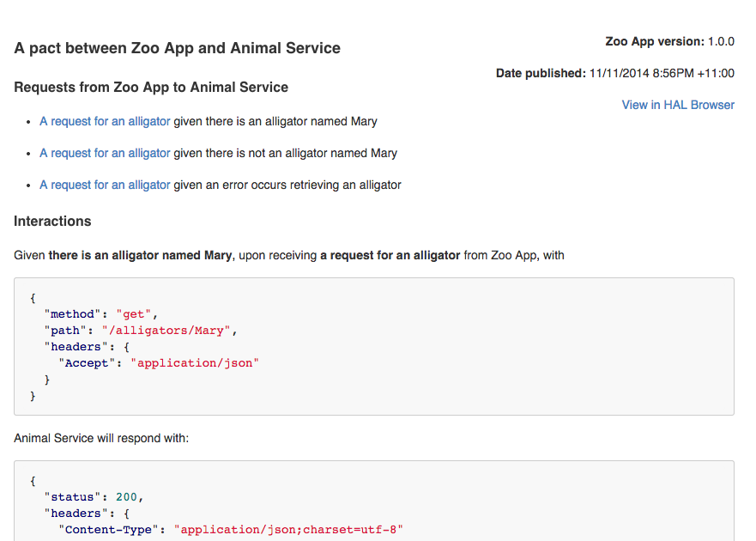Click the 'Given there is an alligator named Mary' sentence

(x=289, y=255)
